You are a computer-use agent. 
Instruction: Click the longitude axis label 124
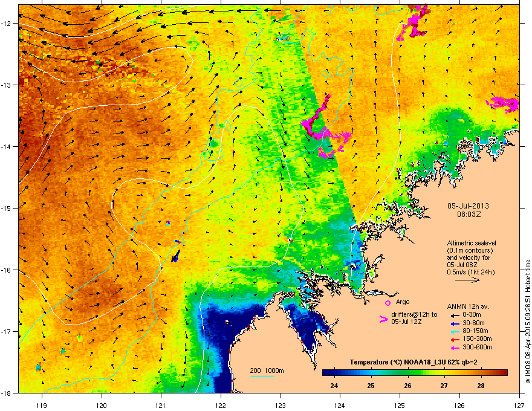[x=340, y=405]
